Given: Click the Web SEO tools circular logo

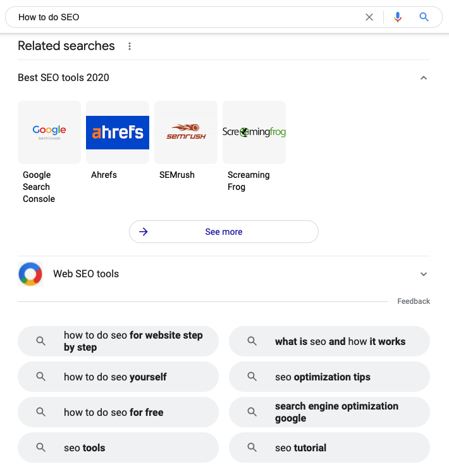Looking at the screenshot, I should 30,274.
